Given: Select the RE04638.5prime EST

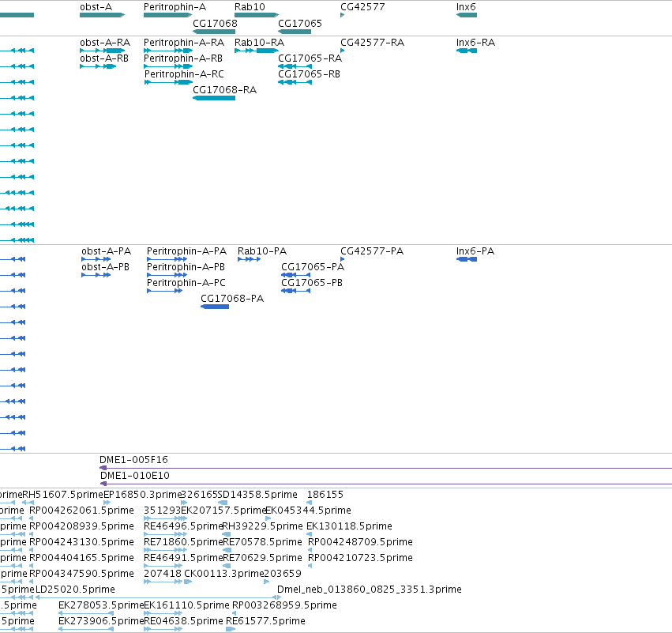Looking at the screenshot, I should (163, 630).
